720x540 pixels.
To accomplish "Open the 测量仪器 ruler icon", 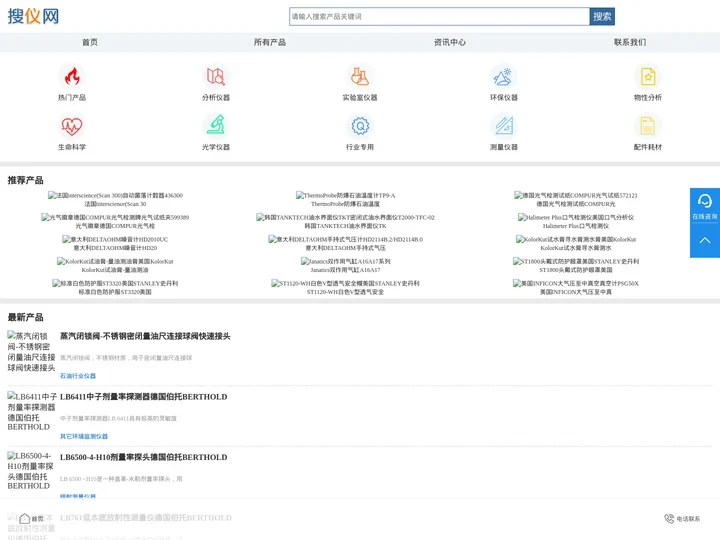I will 504,126.
